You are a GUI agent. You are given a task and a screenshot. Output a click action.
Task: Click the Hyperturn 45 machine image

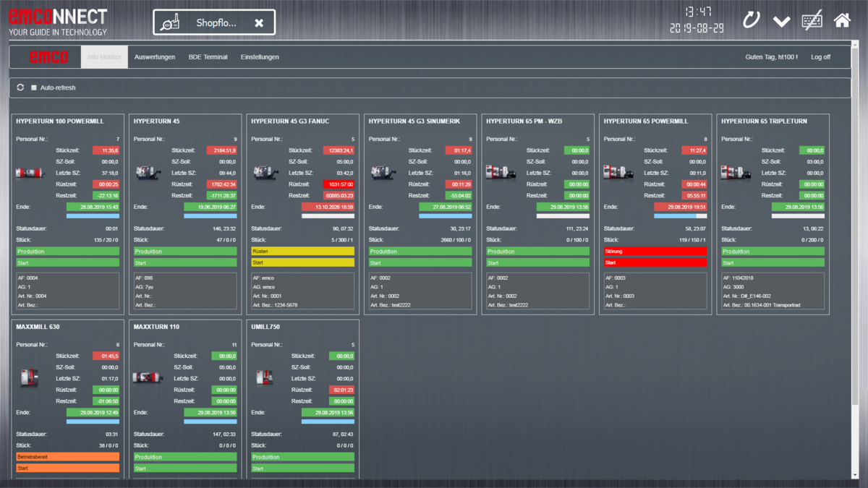click(146, 173)
